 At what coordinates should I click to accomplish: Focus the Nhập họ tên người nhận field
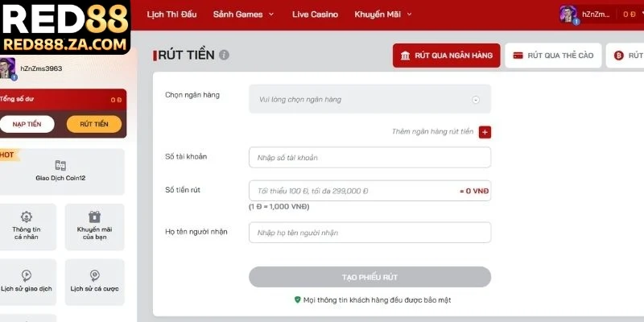369,233
